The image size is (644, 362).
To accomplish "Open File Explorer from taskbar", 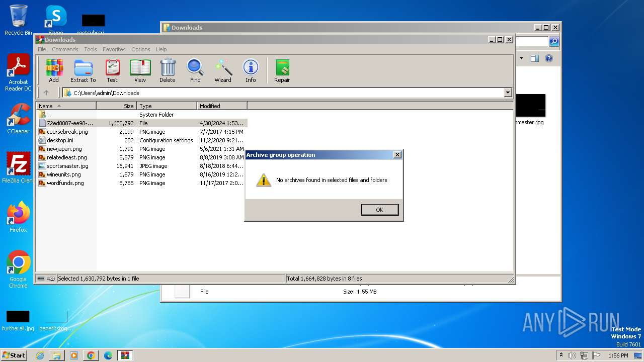I will pos(57,355).
